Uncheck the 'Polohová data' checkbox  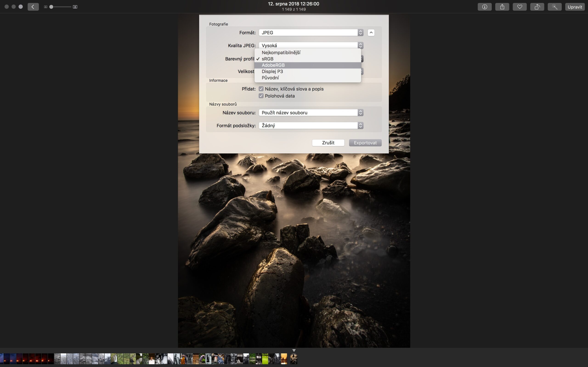pos(261,96)
